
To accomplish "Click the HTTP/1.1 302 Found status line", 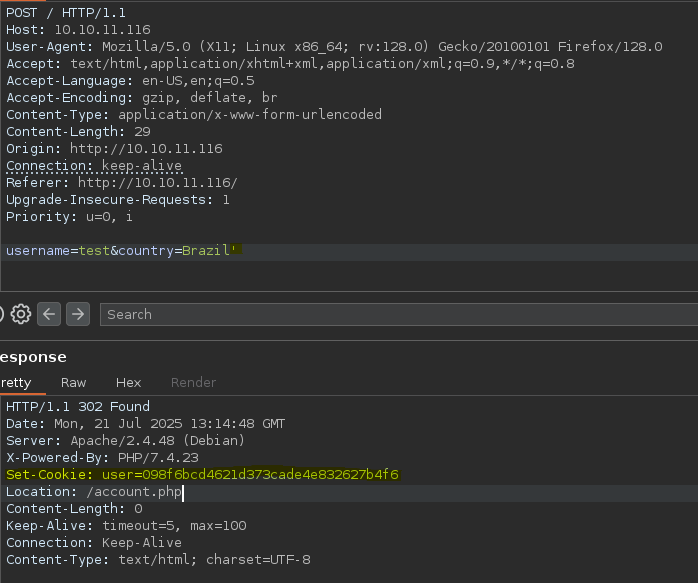I will tap(78, 407).
